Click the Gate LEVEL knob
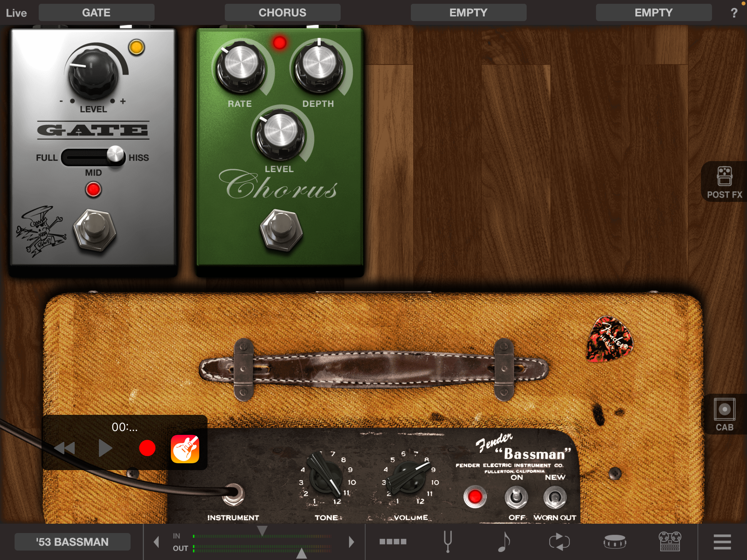The width and height of the screenshot is (747, 560). pyautogui.click(x=93, y=73)
